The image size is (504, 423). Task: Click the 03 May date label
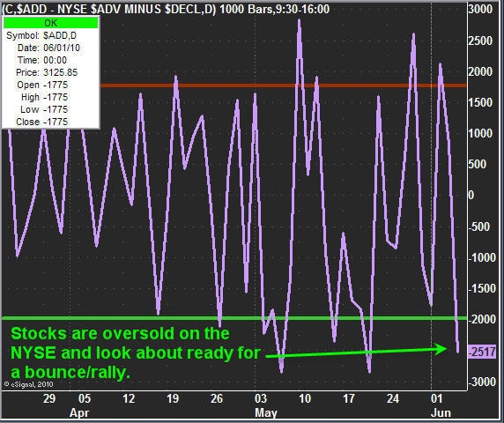[264, 405]
